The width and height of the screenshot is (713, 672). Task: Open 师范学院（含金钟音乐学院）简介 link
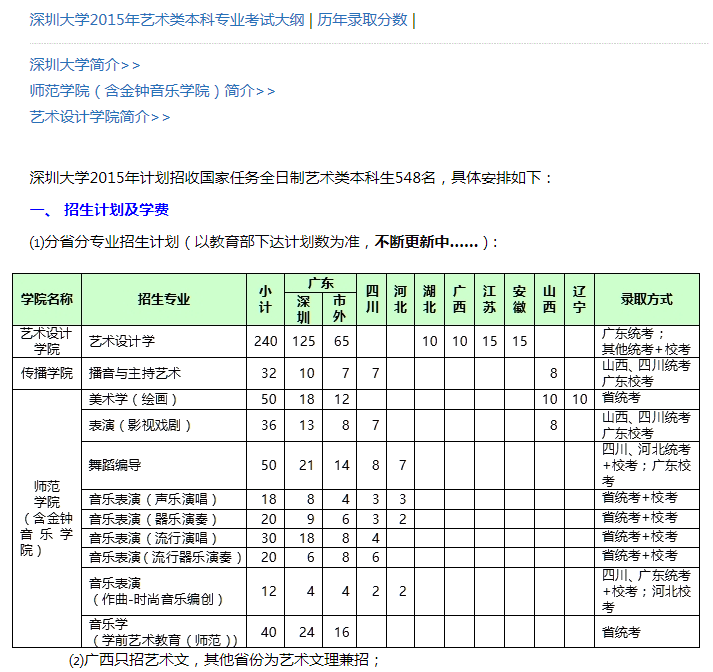(x=152, y=91)
